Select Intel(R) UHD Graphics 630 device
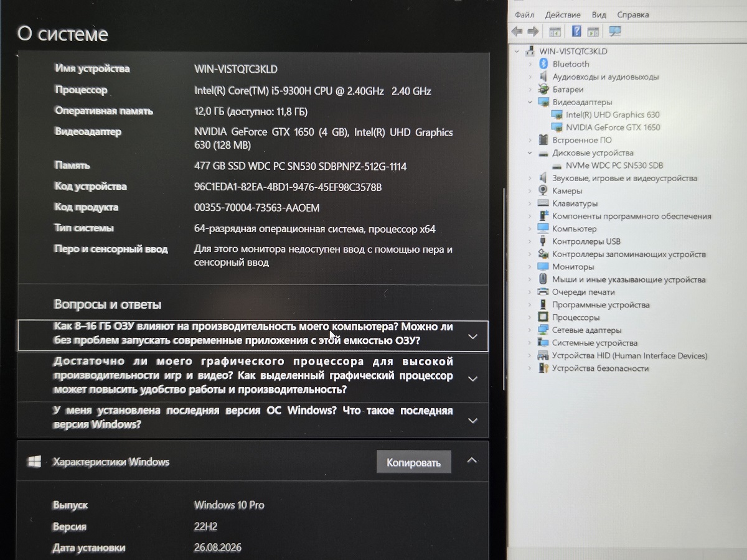This screenshot has height=560, width=747. (613, 114)
